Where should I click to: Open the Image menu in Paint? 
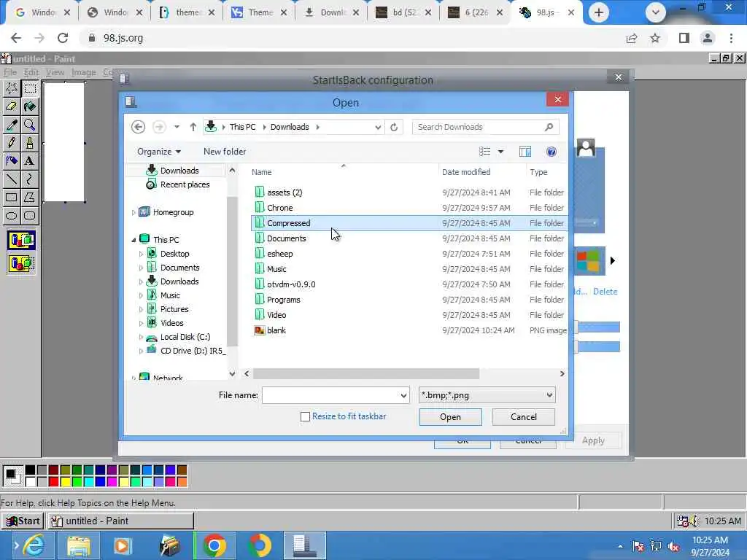[x=83, y=72]
